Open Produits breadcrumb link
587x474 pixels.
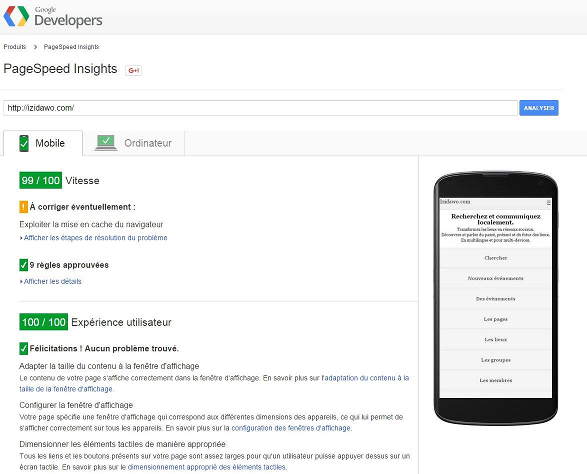(x=15, y=47)
